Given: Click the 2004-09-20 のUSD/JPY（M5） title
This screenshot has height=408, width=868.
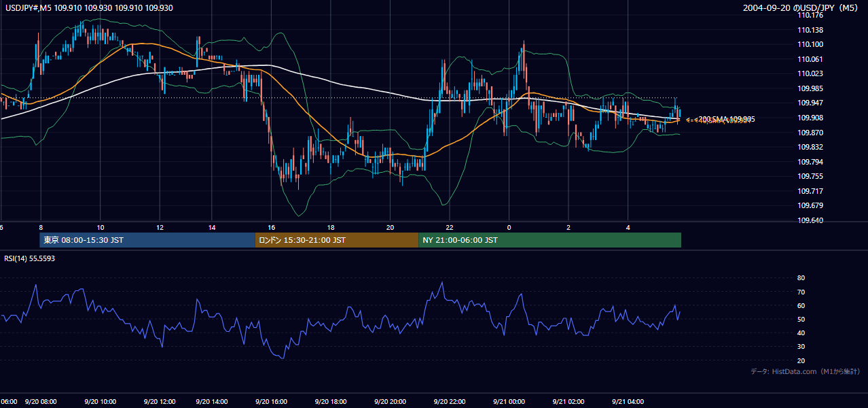Looking at the screenshot, I should click(801, 8).
